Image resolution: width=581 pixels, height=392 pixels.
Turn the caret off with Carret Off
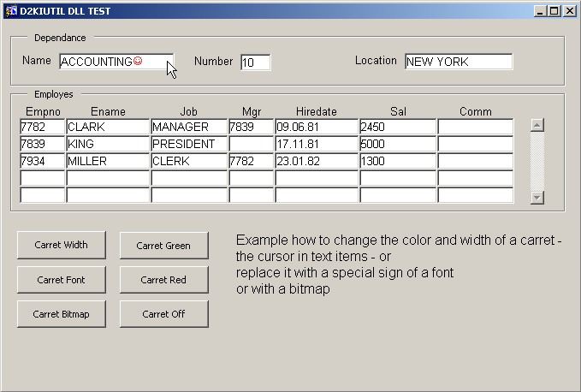[164, 314]
